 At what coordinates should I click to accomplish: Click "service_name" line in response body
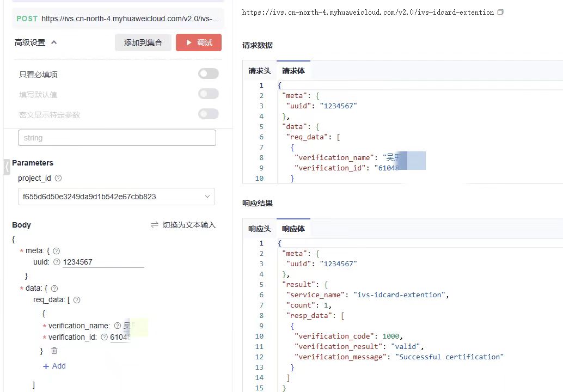click(368, 295)
